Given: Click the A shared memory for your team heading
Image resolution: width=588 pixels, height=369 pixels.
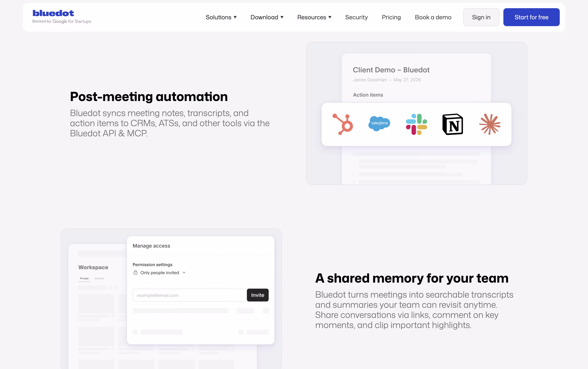Looking at the screenshot, I should (x=412, y=278).
